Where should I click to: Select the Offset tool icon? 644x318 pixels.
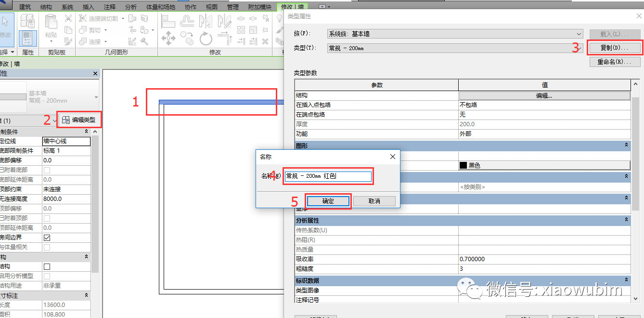(187, 21)
